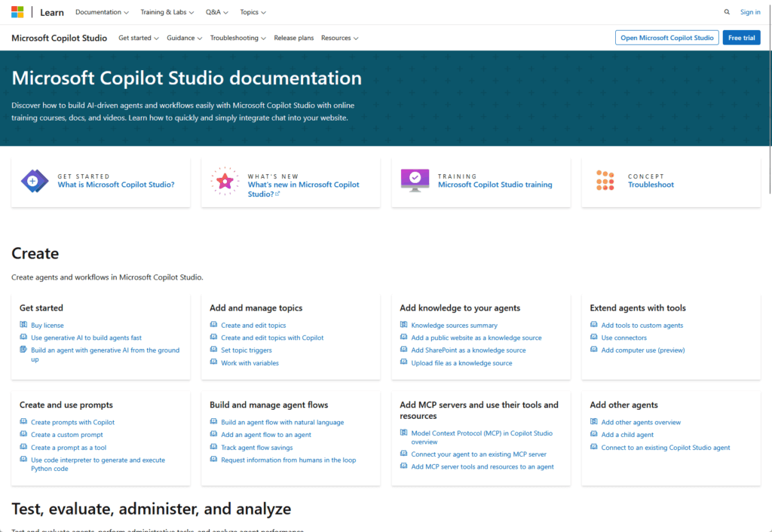The width and height of the screenshot is (772, 532).
Task: Open Create a prompt as a tool
Action: pyautogui.click(x=69, y=448)
